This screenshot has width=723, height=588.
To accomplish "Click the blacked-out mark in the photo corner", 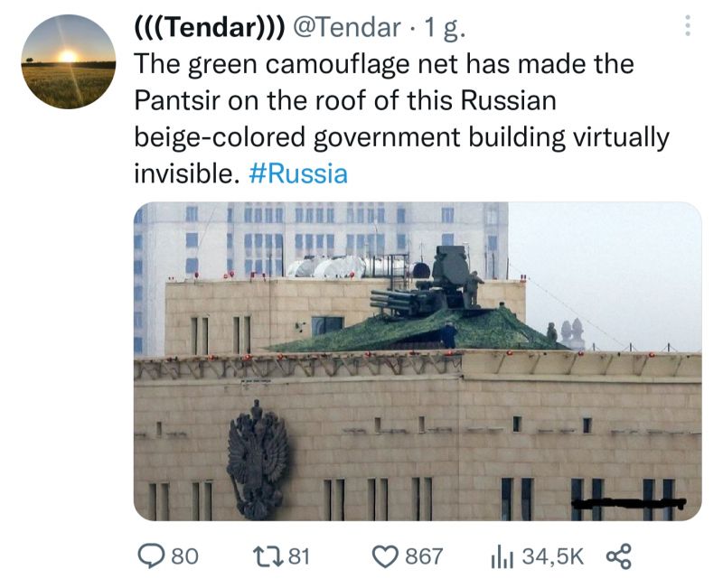I will 628,503.
